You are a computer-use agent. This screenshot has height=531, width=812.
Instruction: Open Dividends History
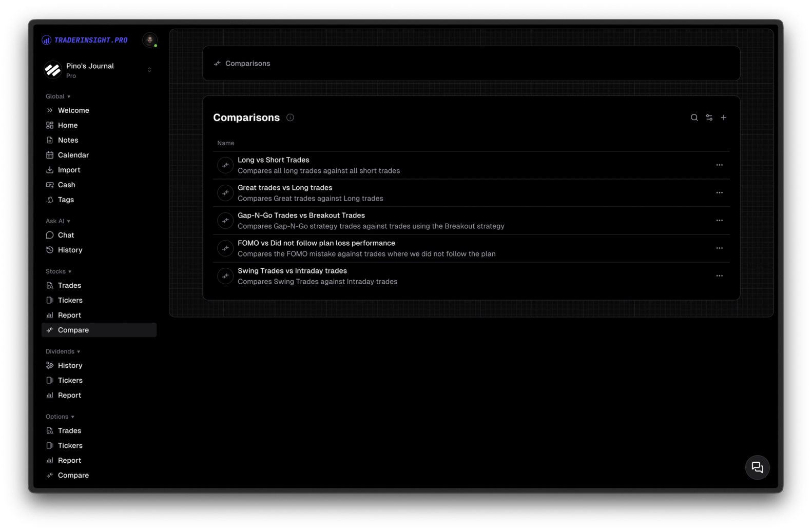(99, 365)
